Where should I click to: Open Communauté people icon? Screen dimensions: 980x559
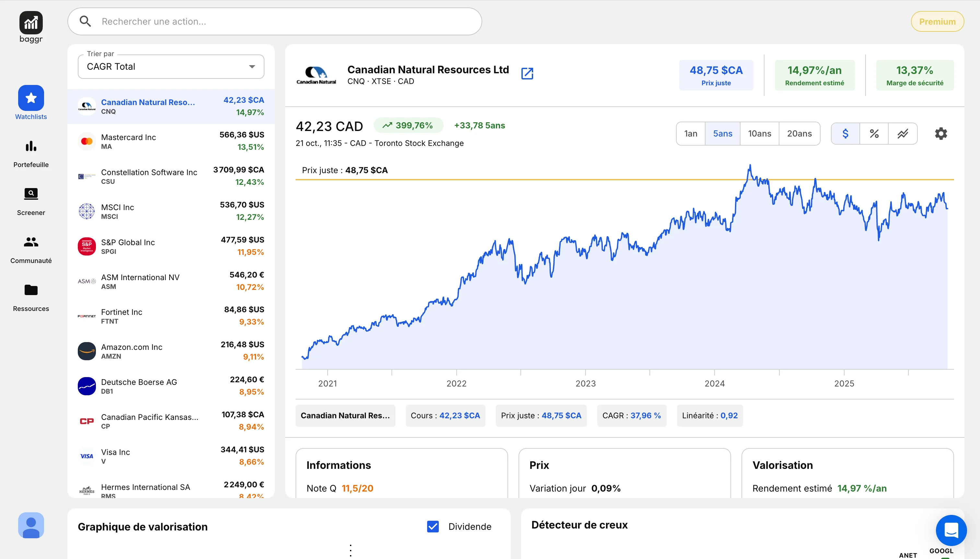click(31, 242)
